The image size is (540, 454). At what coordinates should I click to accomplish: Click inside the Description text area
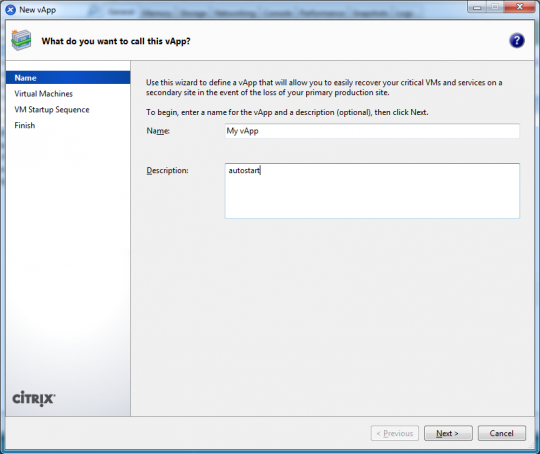click(372, 190)
